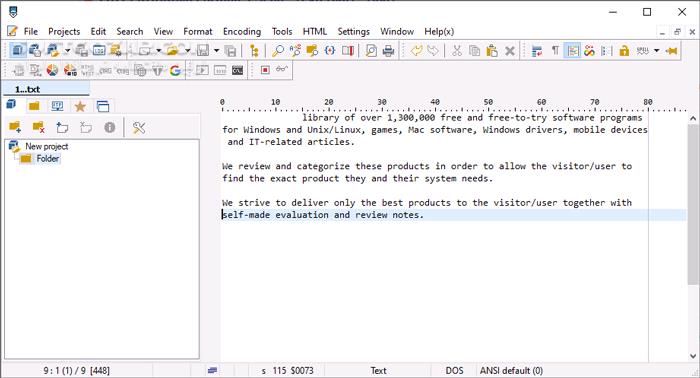Viewport: 700px width, 378px height.
Task: Select the New project tree node
Action: pos(46,146)
